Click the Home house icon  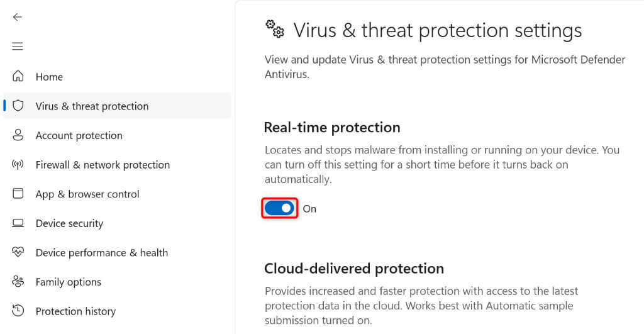[18, 77]
